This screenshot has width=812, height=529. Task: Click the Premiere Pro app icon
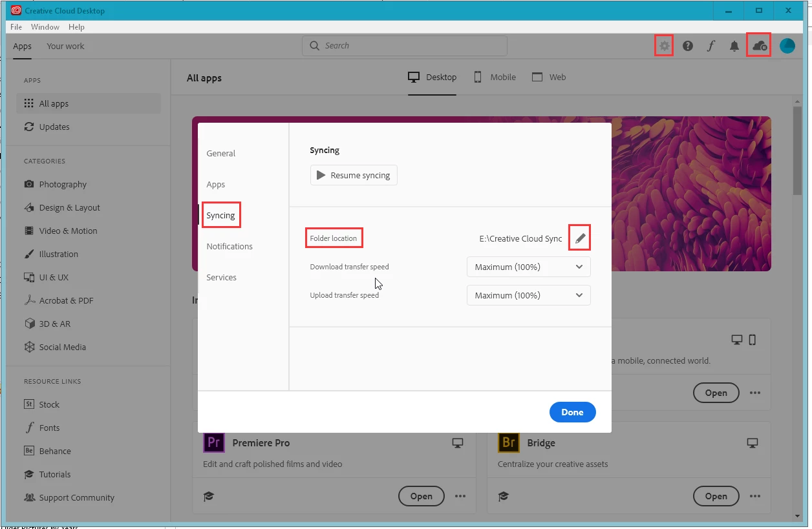tap(213, 442)
